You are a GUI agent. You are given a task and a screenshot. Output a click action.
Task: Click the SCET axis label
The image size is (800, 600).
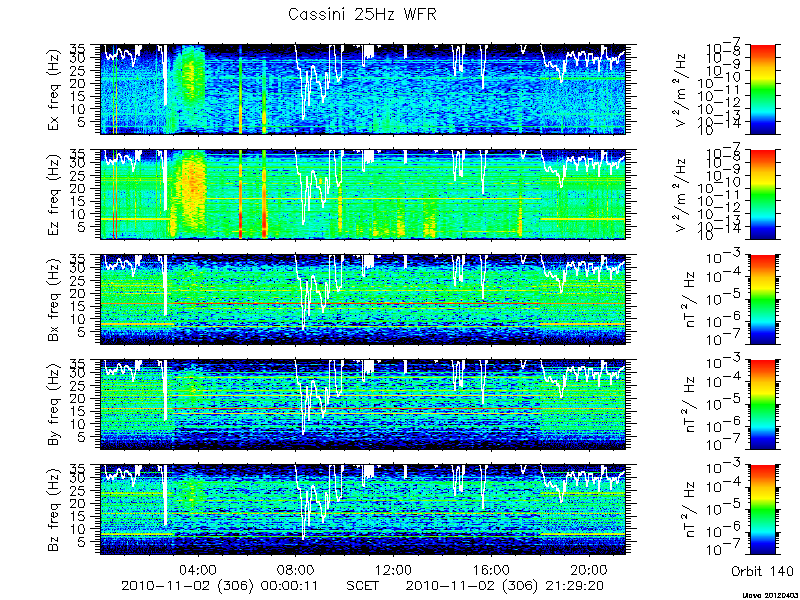(362, 585)
